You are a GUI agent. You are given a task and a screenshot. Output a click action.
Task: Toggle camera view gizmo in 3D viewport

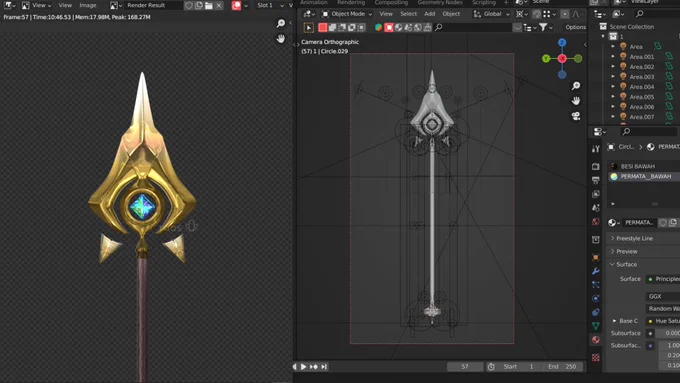[575, 116]
